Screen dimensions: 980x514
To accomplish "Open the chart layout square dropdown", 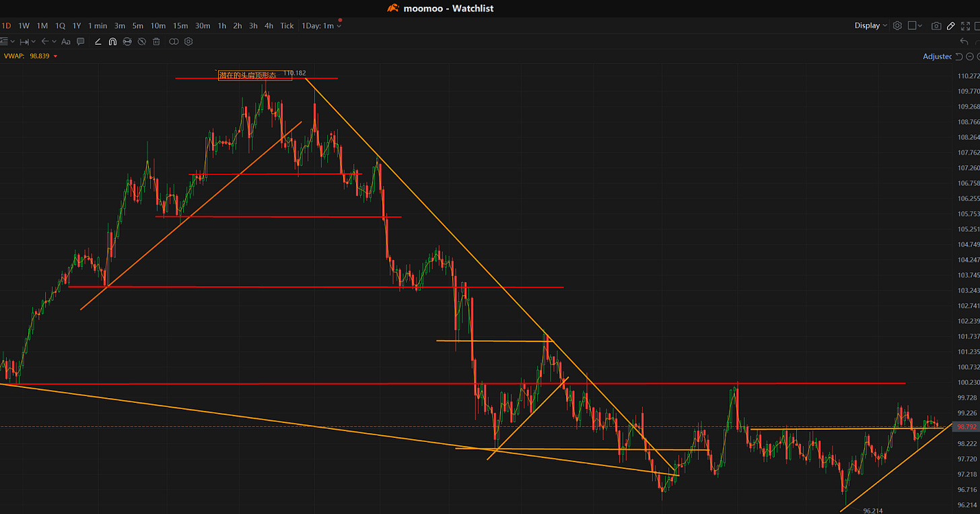I will point(915,26).
